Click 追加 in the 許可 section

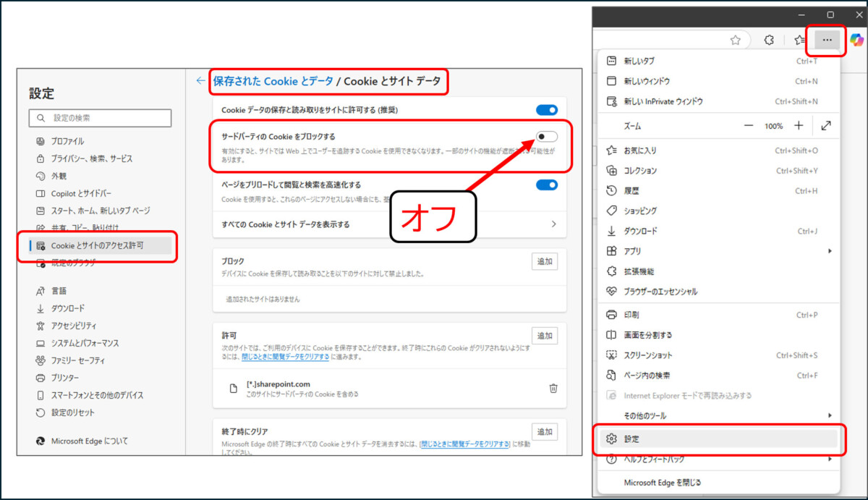tap(544, 336)
